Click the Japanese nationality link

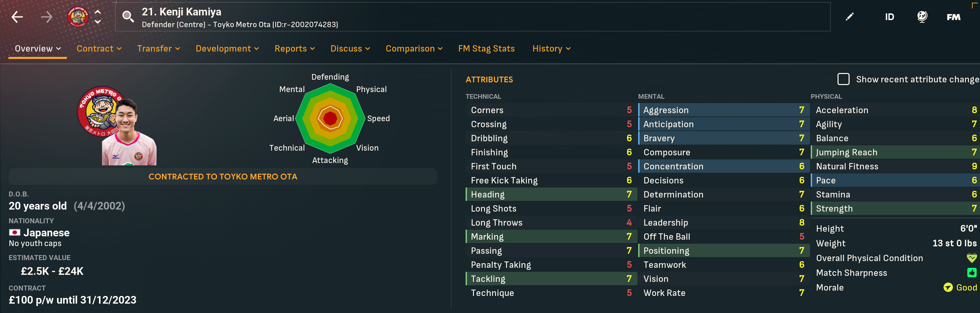[x=46, y=233]
